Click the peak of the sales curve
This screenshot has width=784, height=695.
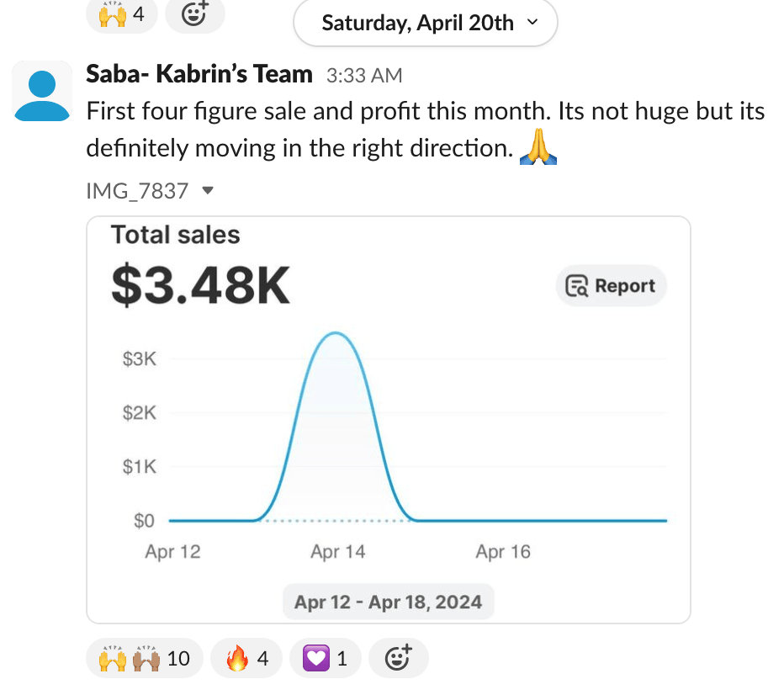click(x=336, y=333)
